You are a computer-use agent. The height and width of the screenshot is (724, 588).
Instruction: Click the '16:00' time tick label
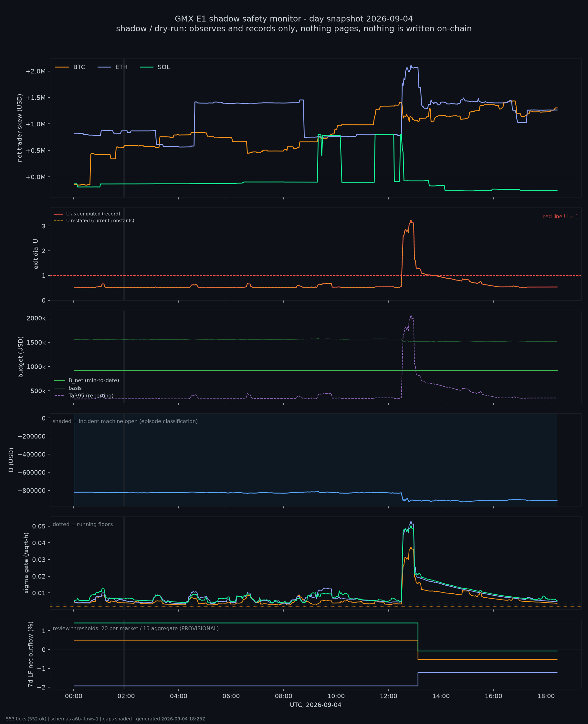[x=494, y=696]
